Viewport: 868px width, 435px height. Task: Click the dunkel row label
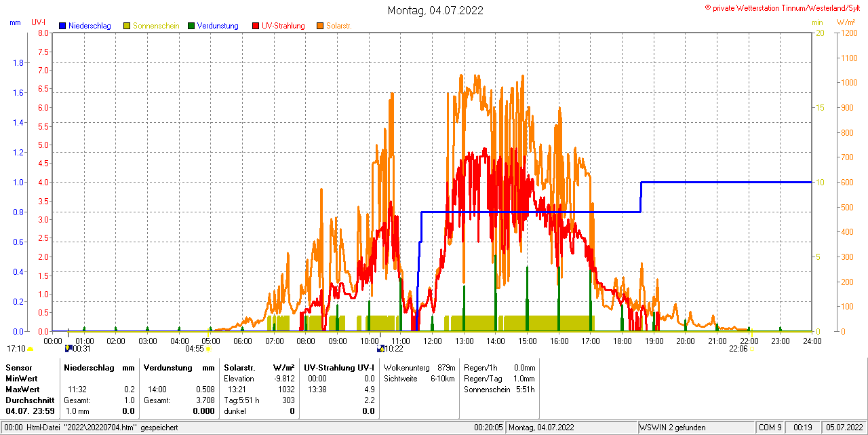(x=235, y=411)
